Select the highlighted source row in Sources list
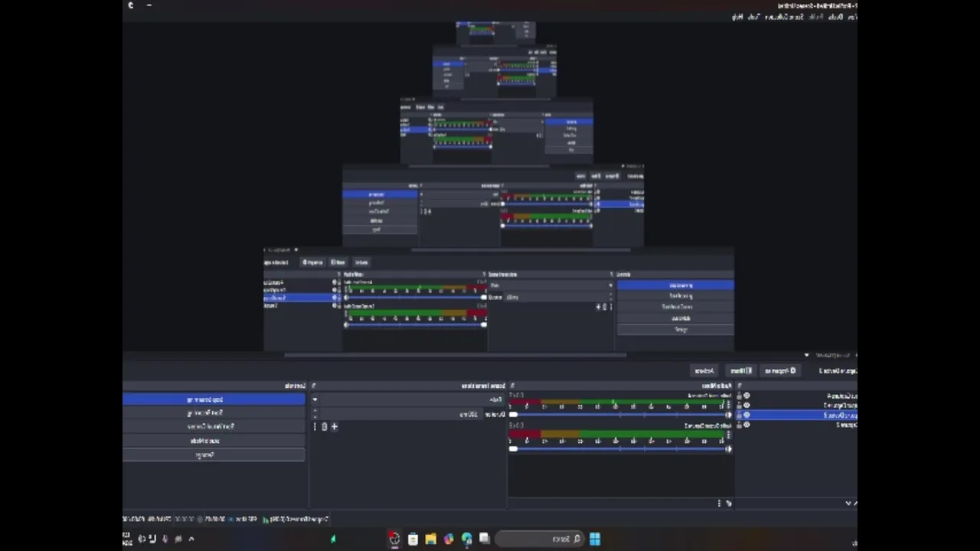This screenshot has width=980, height=551. click(x=796, y=415)
